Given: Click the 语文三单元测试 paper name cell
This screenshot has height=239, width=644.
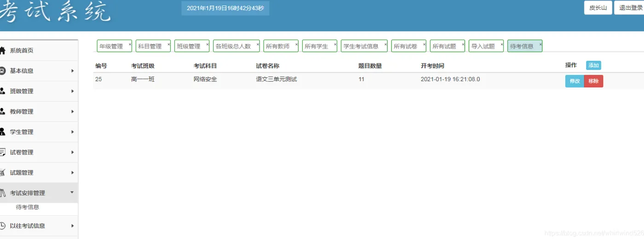Looking at the screenshot, I should (x=276, y=79).
